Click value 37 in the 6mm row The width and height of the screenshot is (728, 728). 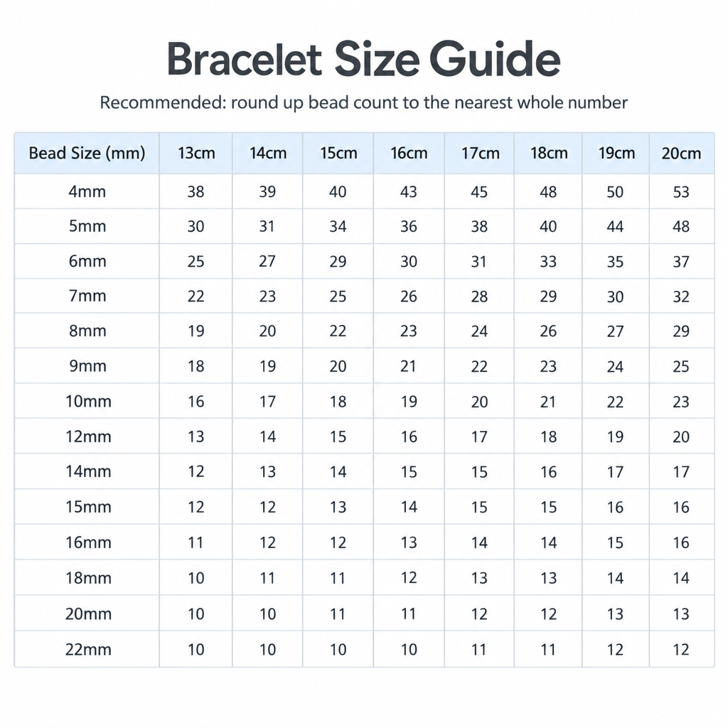(681, 262)
